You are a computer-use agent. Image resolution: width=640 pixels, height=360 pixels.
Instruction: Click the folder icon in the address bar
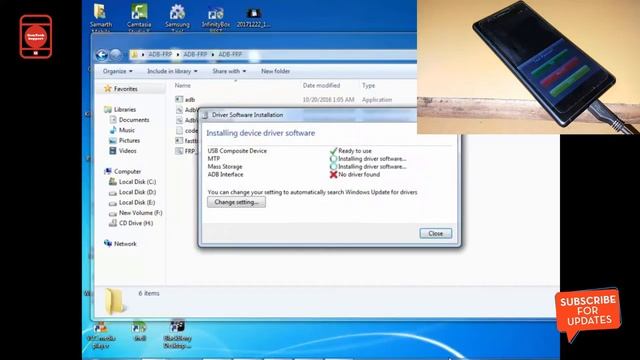[x=134, y=54]
